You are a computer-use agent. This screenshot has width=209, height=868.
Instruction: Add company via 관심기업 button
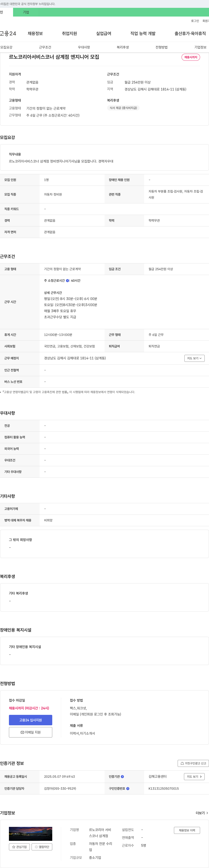[19, 847]
